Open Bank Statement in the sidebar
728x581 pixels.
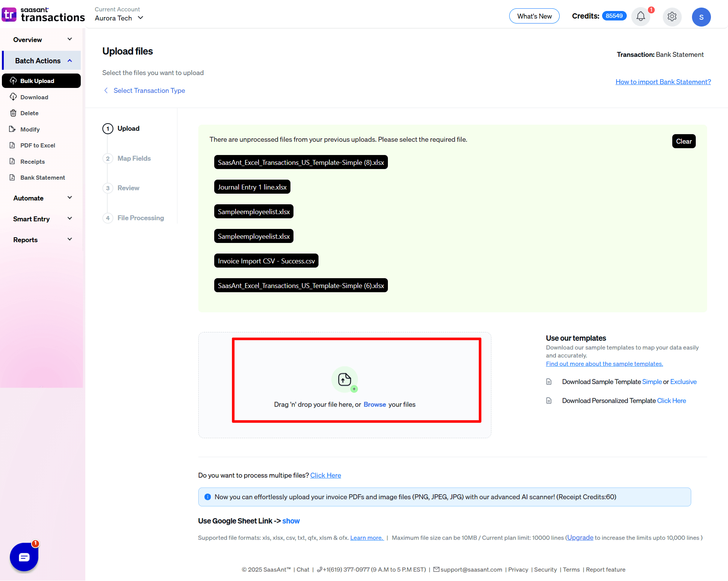coord(42,177)
